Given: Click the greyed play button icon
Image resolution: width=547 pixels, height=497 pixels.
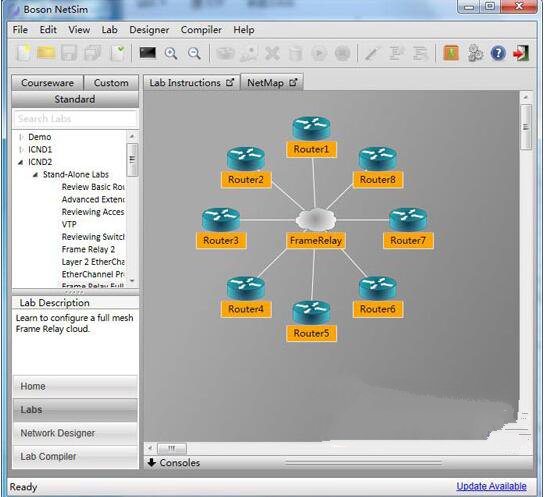Looking at the screenshot, I should point(319,54).
